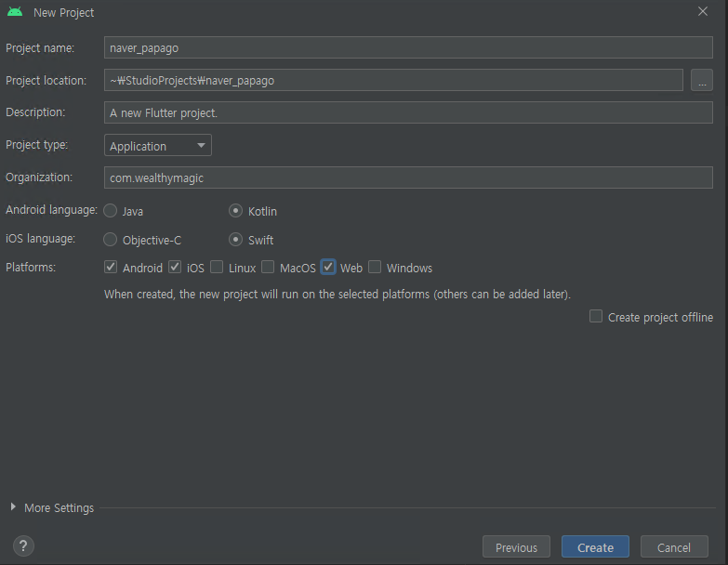Select Objective-C as iOS language

pyautogui.click(x=110, y=240)
